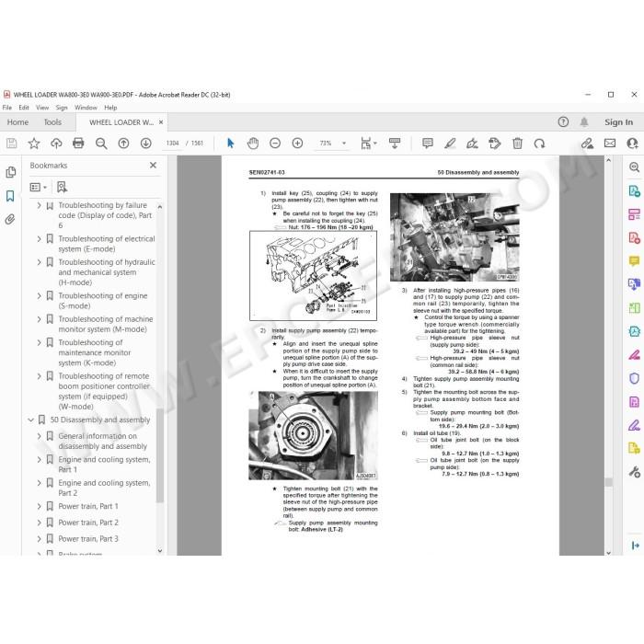Toggle the Bookmarks panel icon

click(x=11, y=196)
